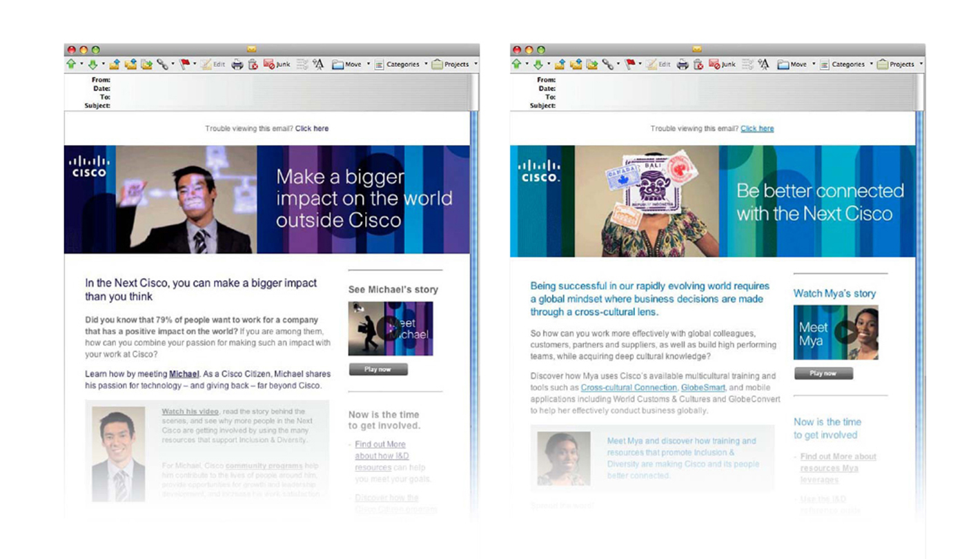Click Reply All icon in Mya email window
This screenshot has width=980, height=559.
pyautogui.click(x=576, y=64)
